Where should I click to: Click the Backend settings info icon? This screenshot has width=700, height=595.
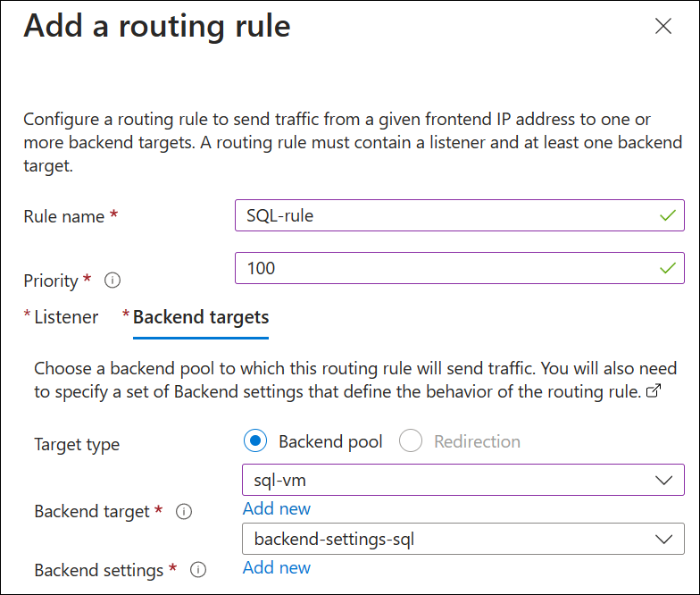pyautogui.click(x=197, y=570)
